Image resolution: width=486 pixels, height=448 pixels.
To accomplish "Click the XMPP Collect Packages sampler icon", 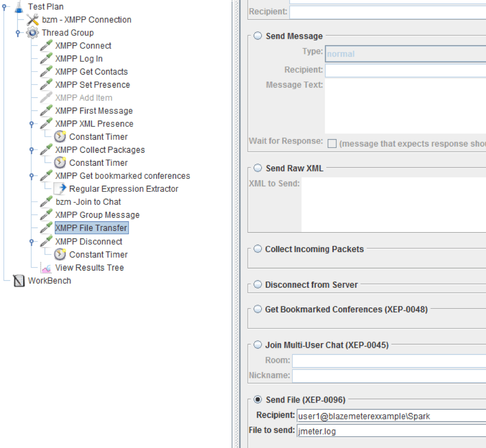I will [46, 150].
